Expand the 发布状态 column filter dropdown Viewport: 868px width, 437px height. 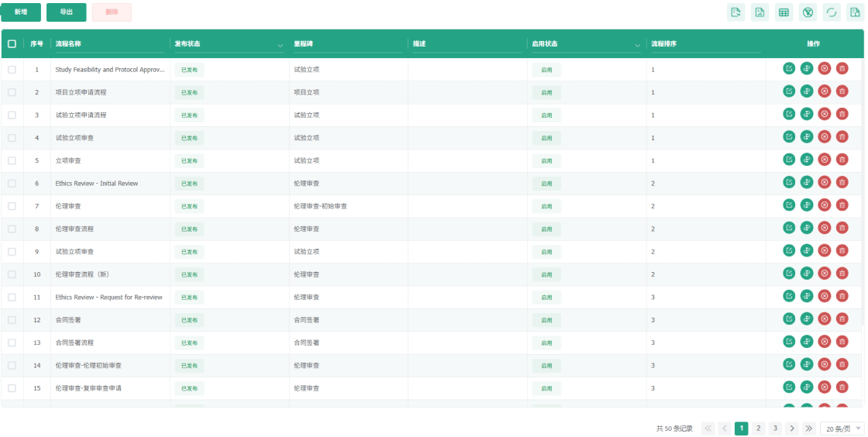pos(280,46)
